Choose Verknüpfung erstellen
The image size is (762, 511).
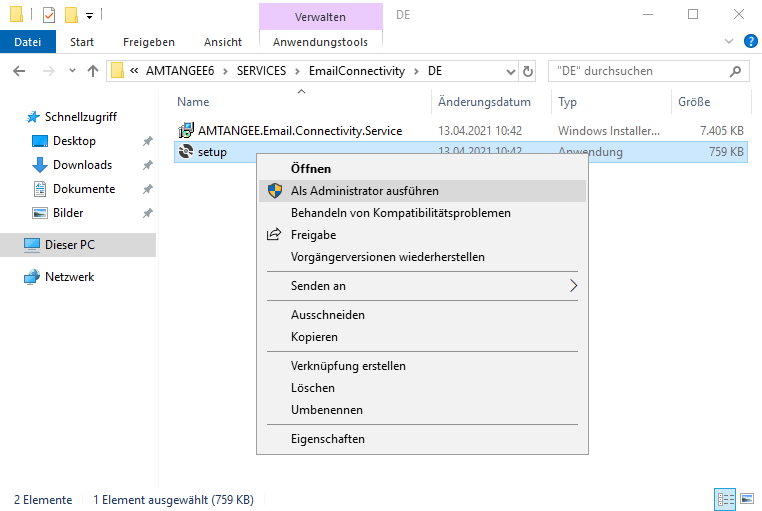[x=422, y=366]
